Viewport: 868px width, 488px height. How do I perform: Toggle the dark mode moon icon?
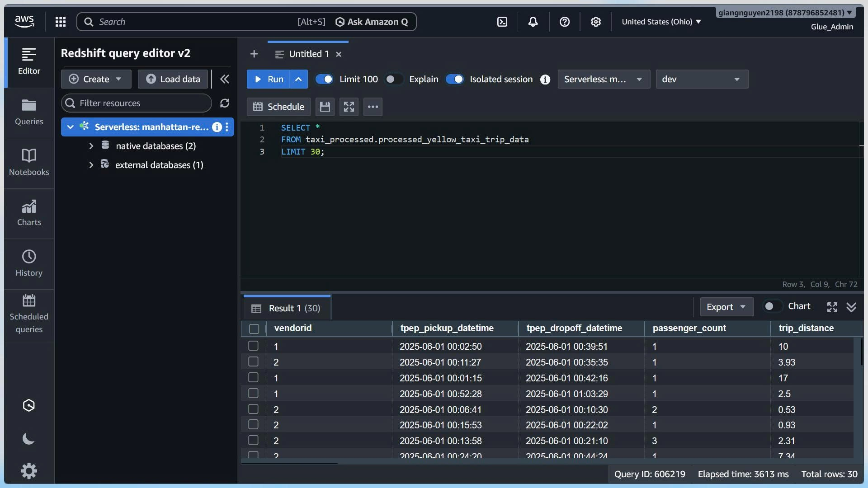[28, 438]
